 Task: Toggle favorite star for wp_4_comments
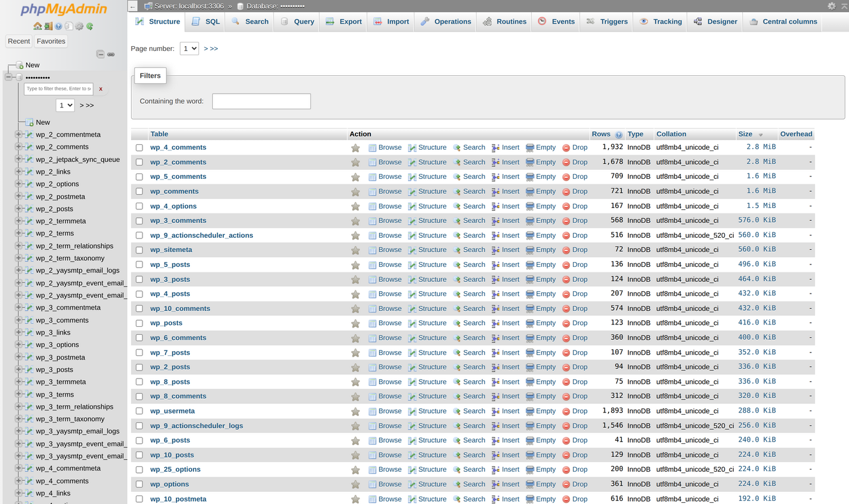pos(355,147)
